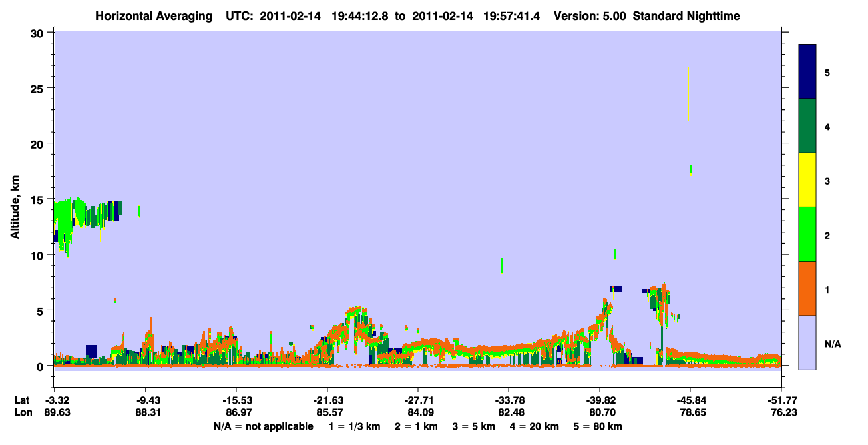
Task: Click the legend entry '1 = 1/3 km'
Action: pos(355,426)
